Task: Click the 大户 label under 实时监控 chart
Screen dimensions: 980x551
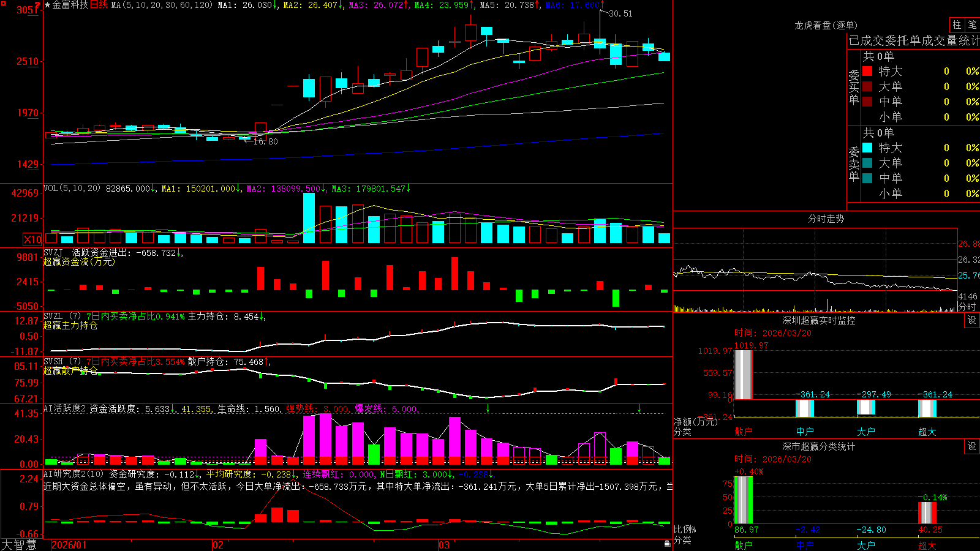Action: [866, 432]
